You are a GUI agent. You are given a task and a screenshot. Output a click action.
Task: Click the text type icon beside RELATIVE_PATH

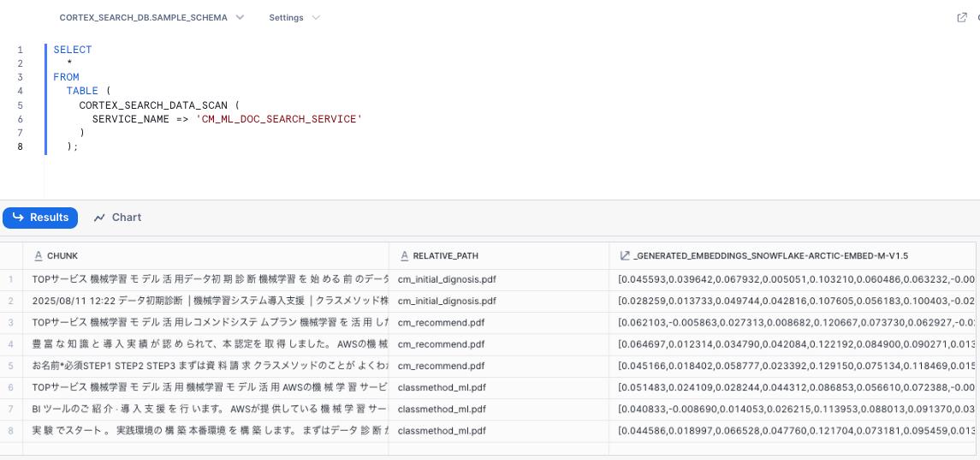(404, 255)
